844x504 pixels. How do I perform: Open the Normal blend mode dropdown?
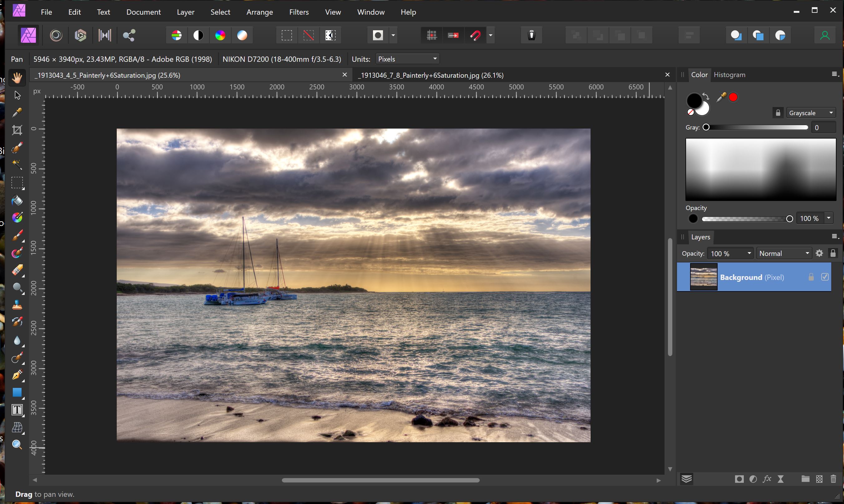[x=784, y=254]
